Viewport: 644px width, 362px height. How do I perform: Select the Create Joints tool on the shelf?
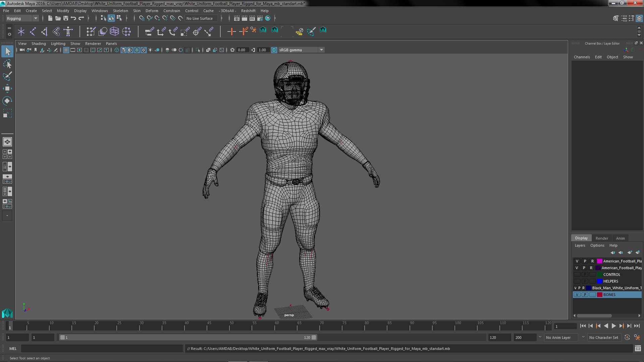point(33,32)
